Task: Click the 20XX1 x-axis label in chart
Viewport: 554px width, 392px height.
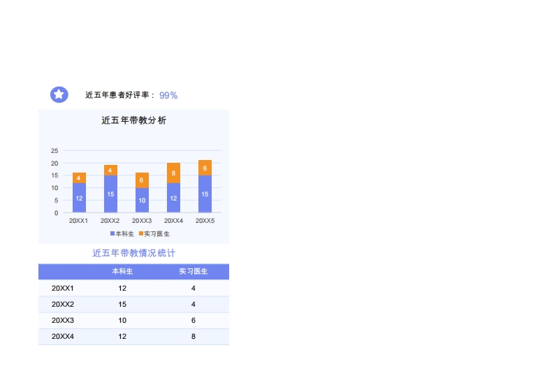Action: (x=78, y=221)
